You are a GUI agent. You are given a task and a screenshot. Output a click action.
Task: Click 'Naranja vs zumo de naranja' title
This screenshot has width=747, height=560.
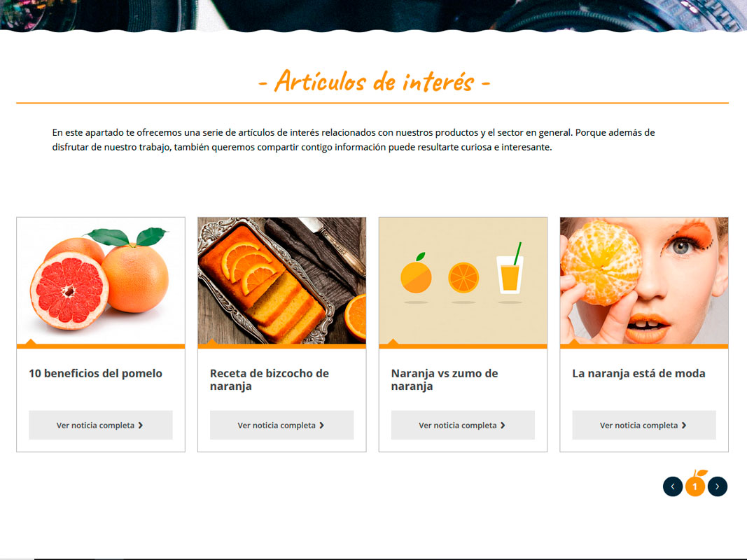445,379
